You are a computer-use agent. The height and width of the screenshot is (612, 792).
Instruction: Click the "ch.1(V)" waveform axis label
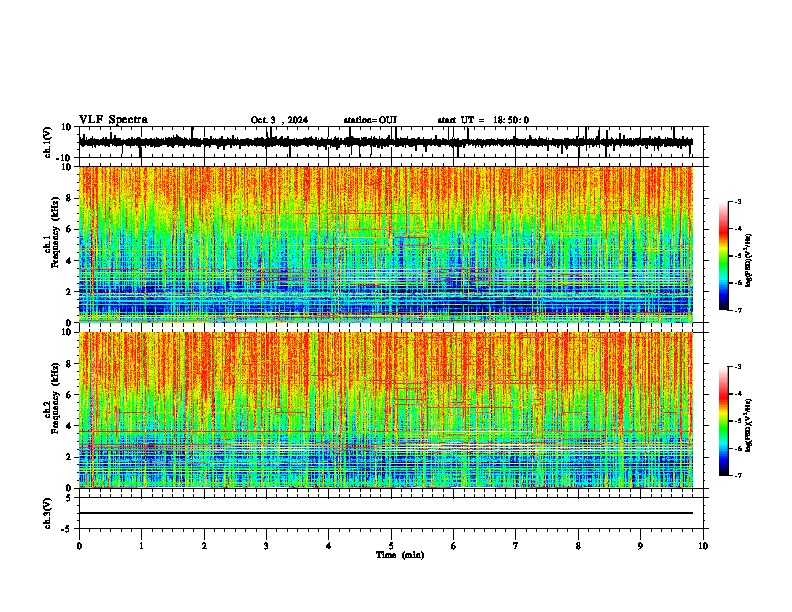tap(48, 142)
